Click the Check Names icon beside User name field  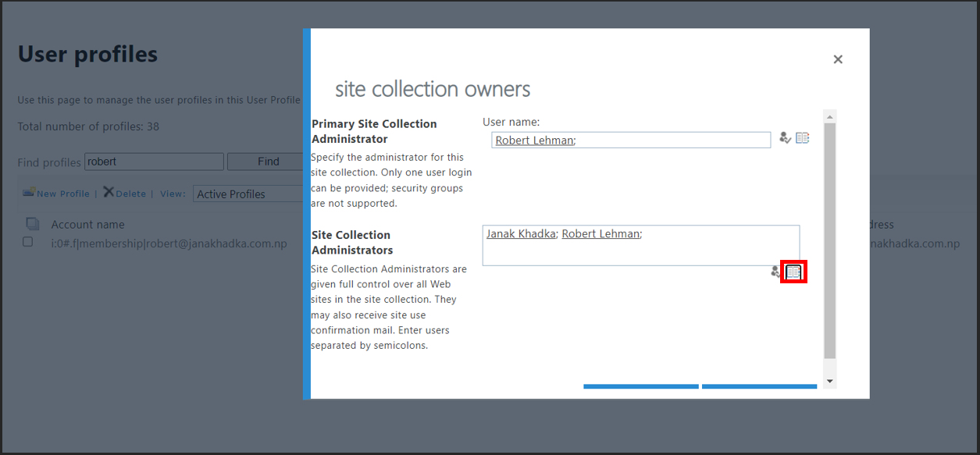click(786, 137)
